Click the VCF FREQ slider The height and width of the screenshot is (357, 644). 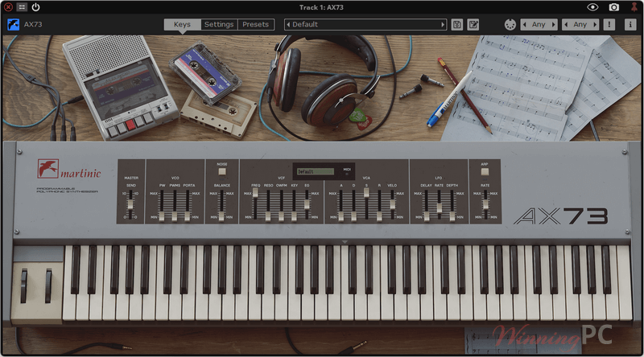255,204
